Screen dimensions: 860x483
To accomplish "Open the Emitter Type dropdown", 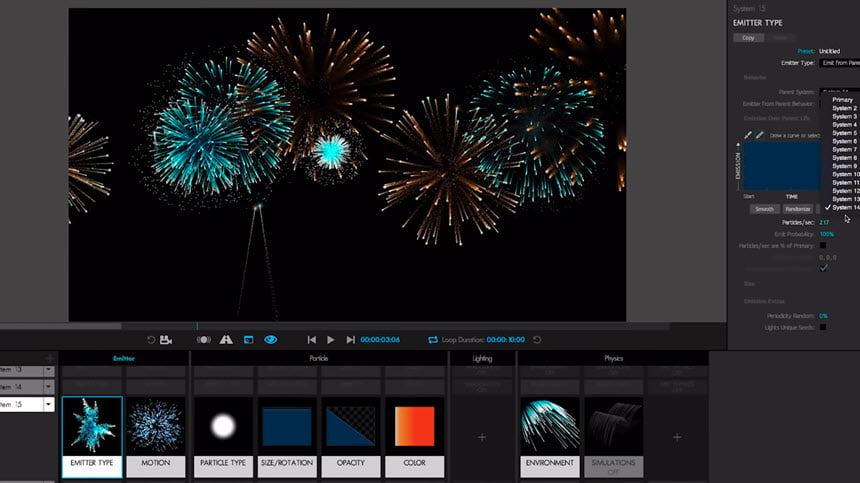I will tap(840, 63).
